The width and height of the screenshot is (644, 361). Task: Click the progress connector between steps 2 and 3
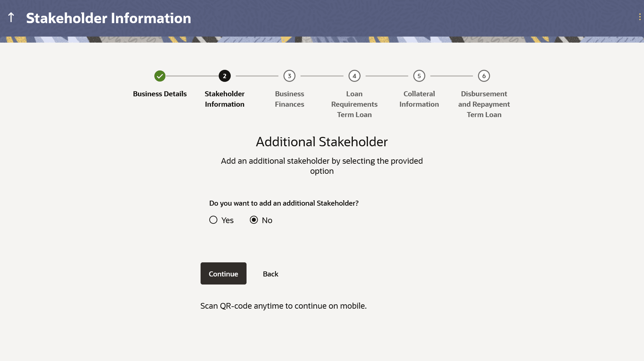click(x=257, y=76)
